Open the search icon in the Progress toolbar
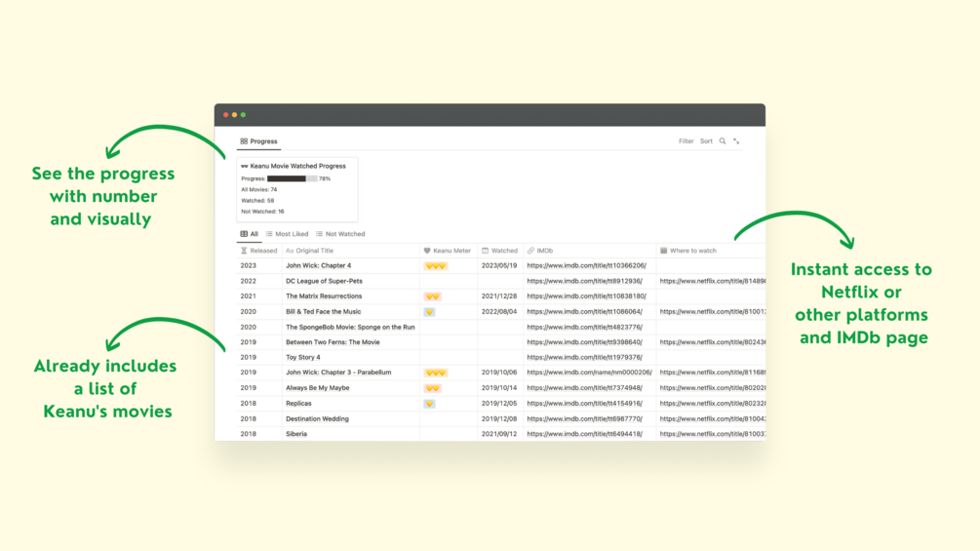 click(x=723, y=141)
